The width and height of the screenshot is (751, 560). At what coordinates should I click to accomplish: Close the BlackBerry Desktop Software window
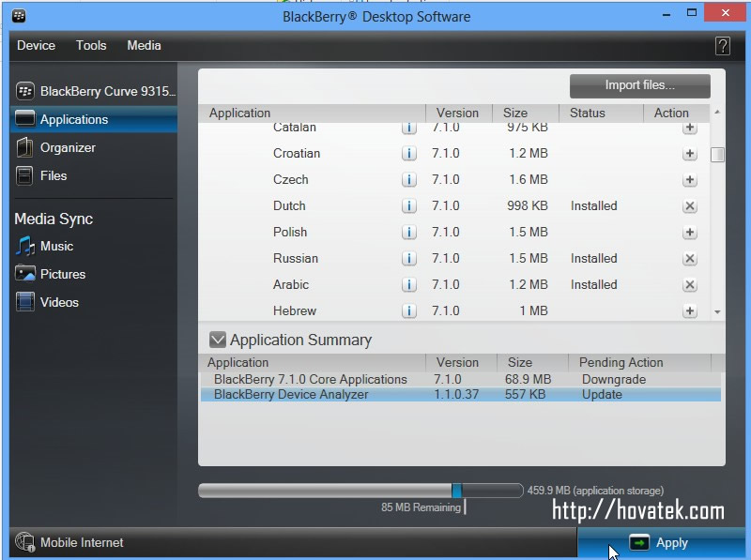pyautogui.click(x=725, y=13)
